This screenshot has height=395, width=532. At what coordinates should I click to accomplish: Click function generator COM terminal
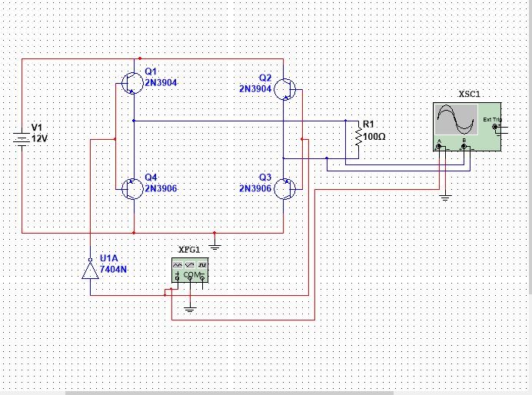click(190, 278)
